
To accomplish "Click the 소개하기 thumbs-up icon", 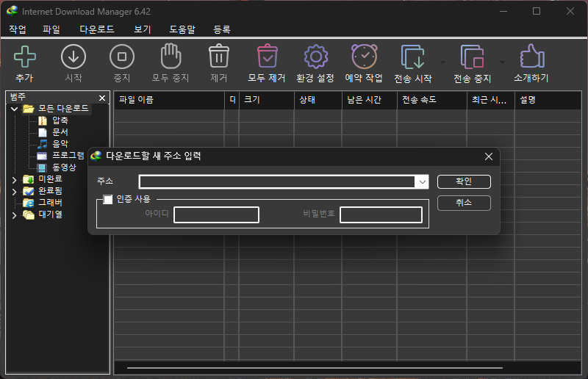I will [531, 57].
